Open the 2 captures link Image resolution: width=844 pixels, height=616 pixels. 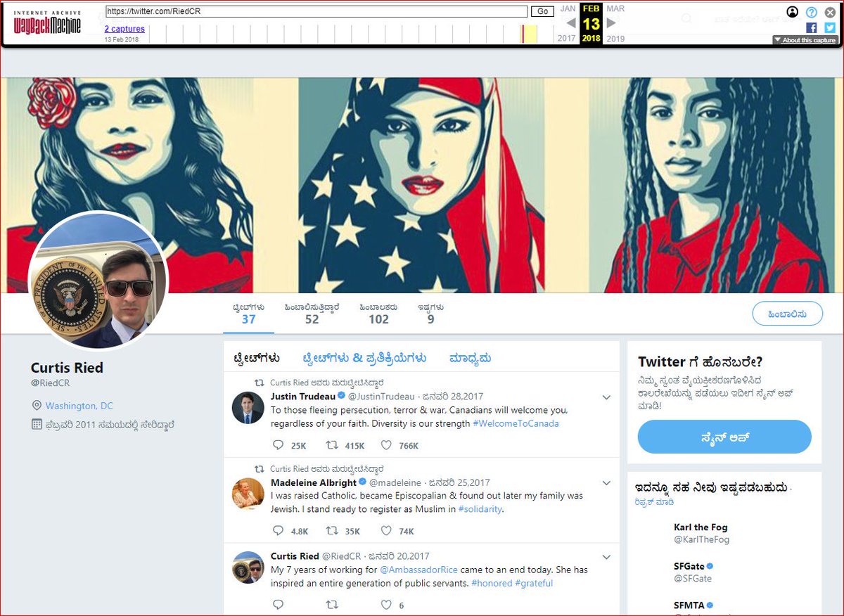pyautogui.click(x=124, y=29)
